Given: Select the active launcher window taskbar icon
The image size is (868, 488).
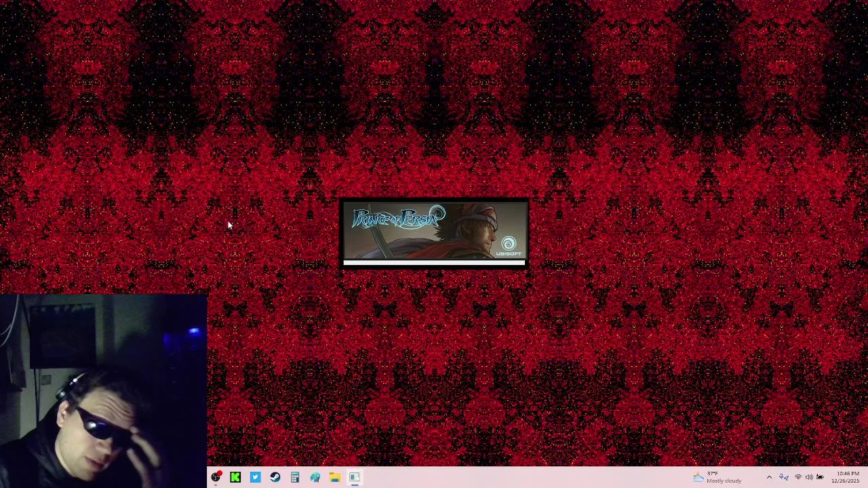Looking at the screenshot, I should click(354, 477).
